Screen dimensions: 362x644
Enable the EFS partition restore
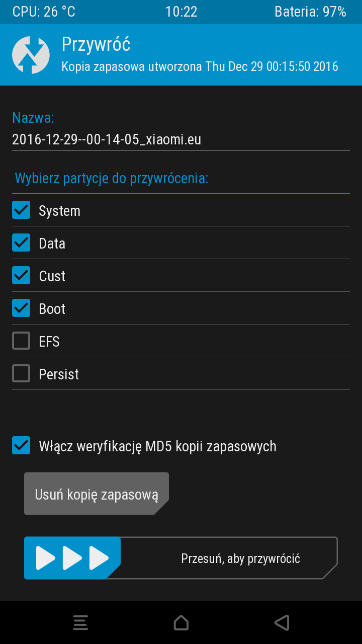21,341
